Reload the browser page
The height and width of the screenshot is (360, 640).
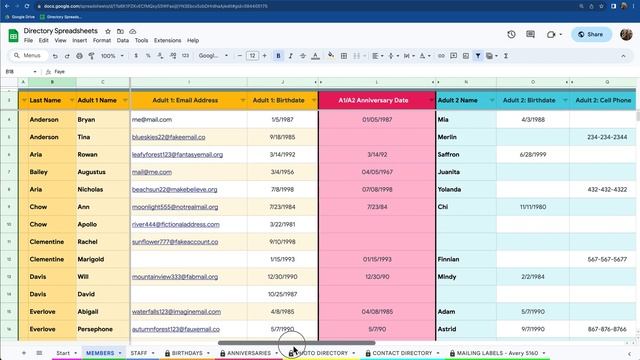27,6
